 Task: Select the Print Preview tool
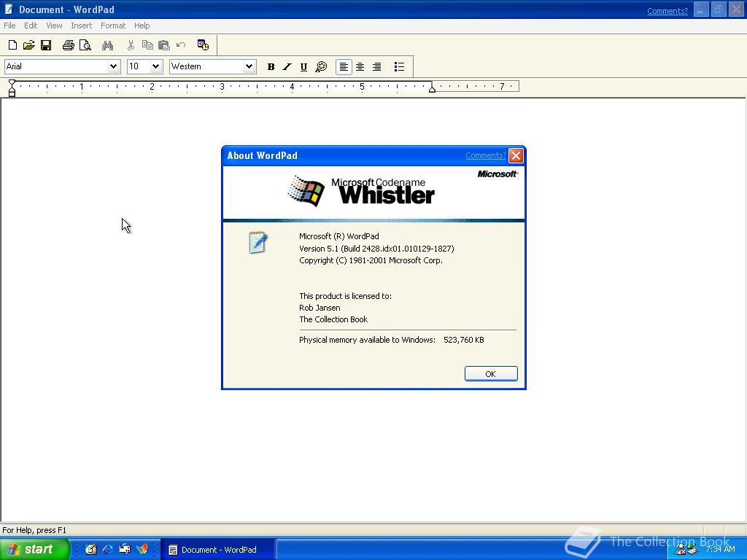pos(85,44)
